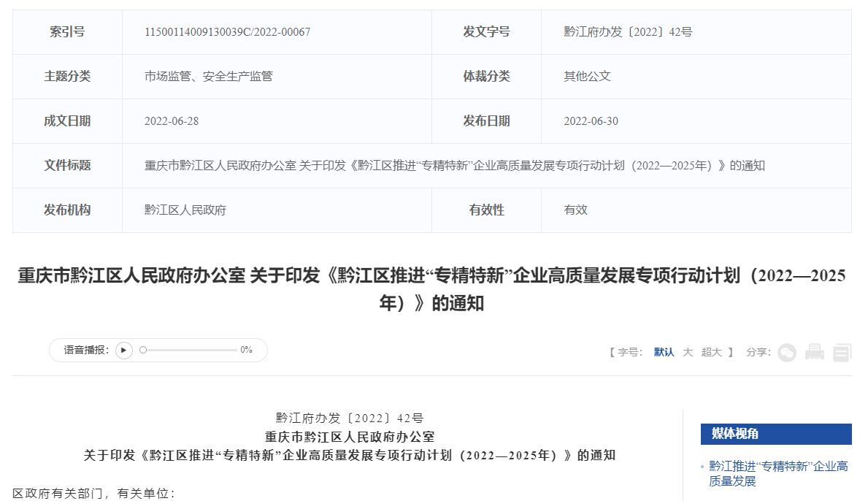Click validity value 有效
This screenshot has width=868, height=501.
coord(575,210)
